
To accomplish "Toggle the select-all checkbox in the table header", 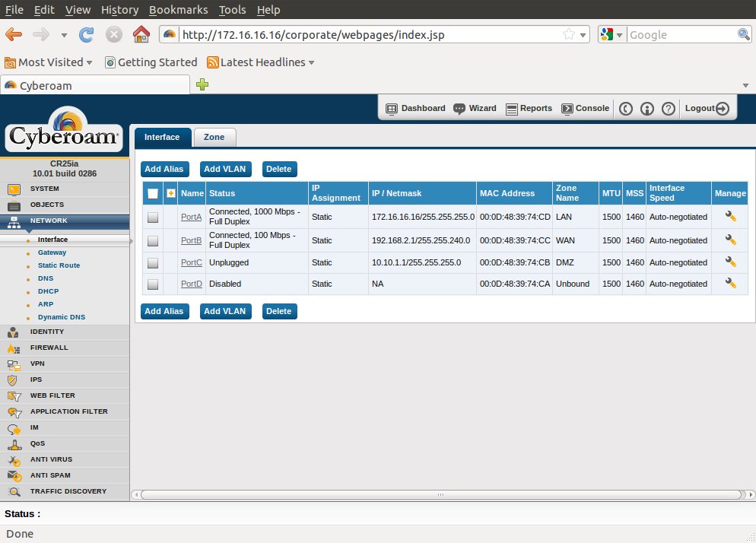I will [x=153, y=194].
